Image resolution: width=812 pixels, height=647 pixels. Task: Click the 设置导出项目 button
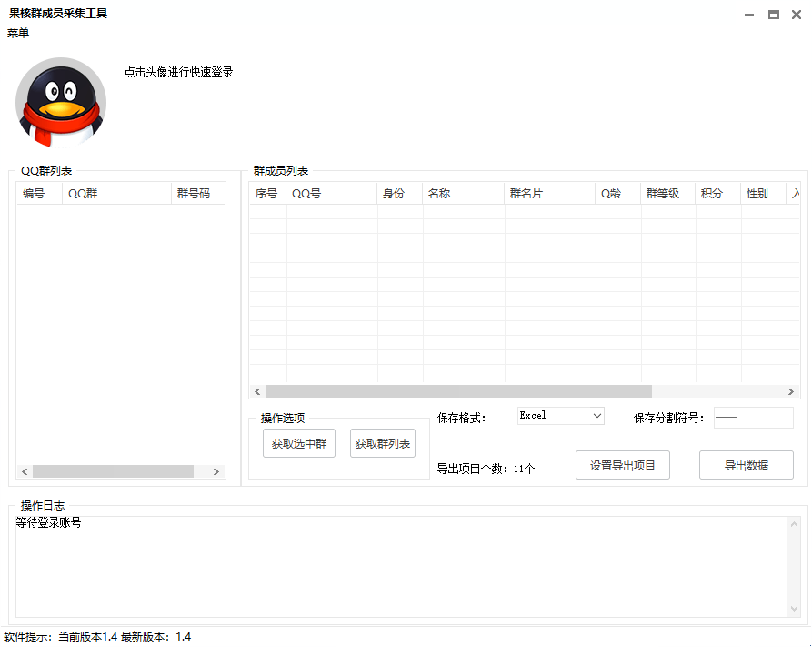click(623, 465)
